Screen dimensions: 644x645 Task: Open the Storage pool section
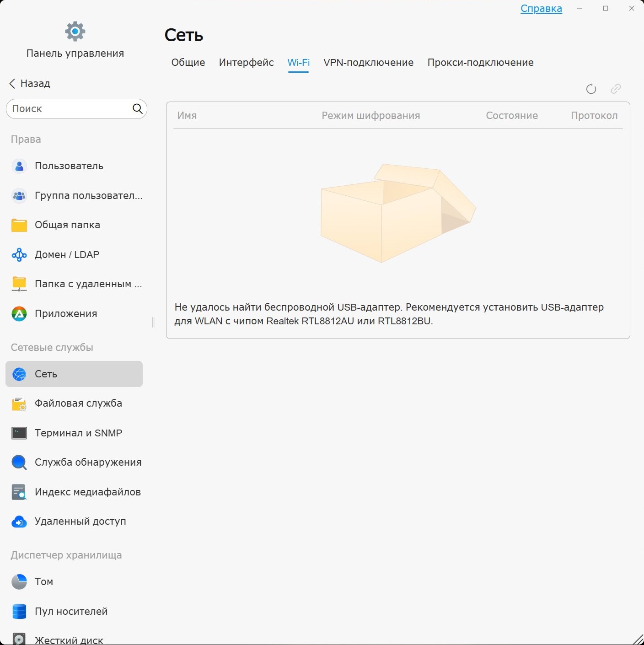(x=71, y=612)
